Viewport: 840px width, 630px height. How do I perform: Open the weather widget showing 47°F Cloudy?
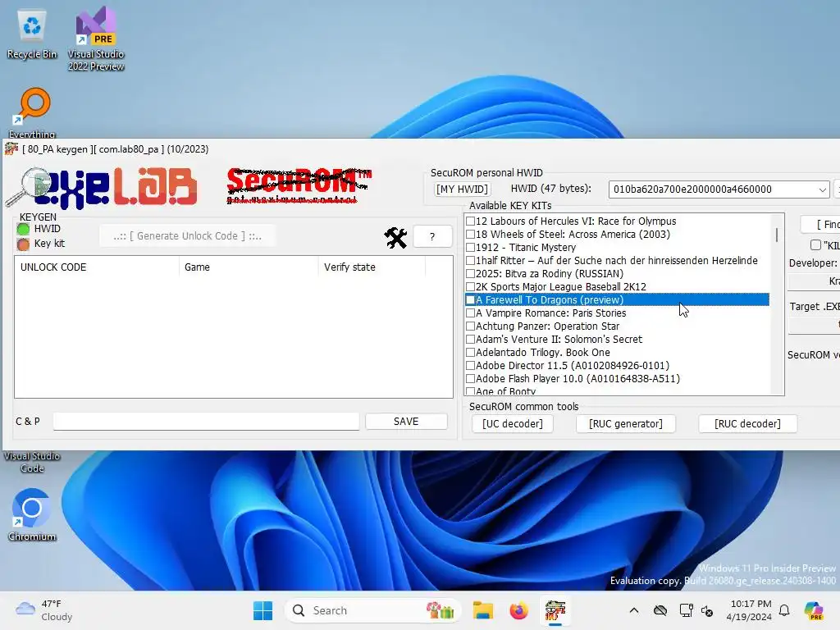tap(44, 610)
